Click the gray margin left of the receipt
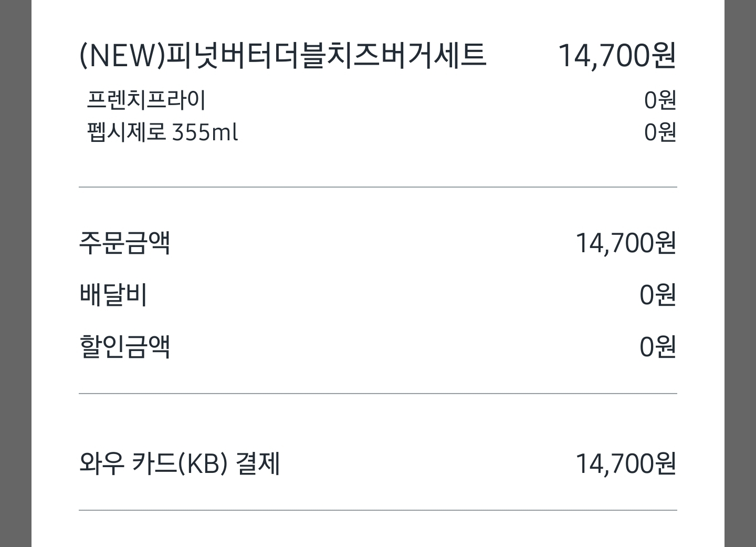 (x=16, y=273)
